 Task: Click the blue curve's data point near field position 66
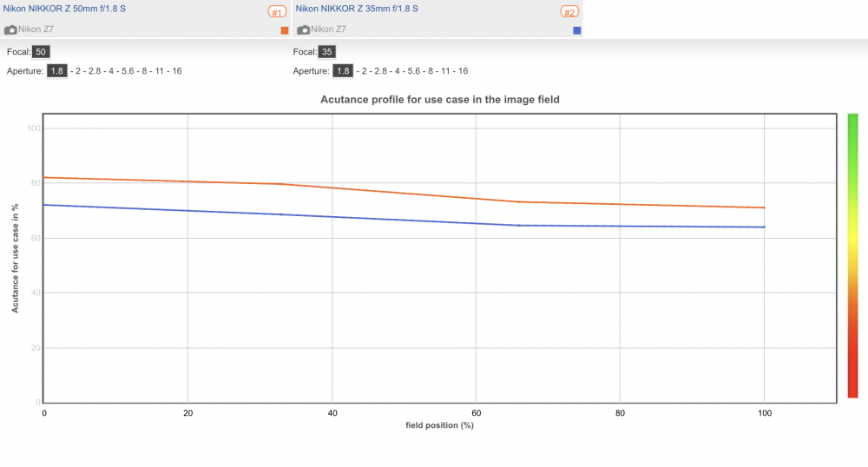tap(519, 225)
